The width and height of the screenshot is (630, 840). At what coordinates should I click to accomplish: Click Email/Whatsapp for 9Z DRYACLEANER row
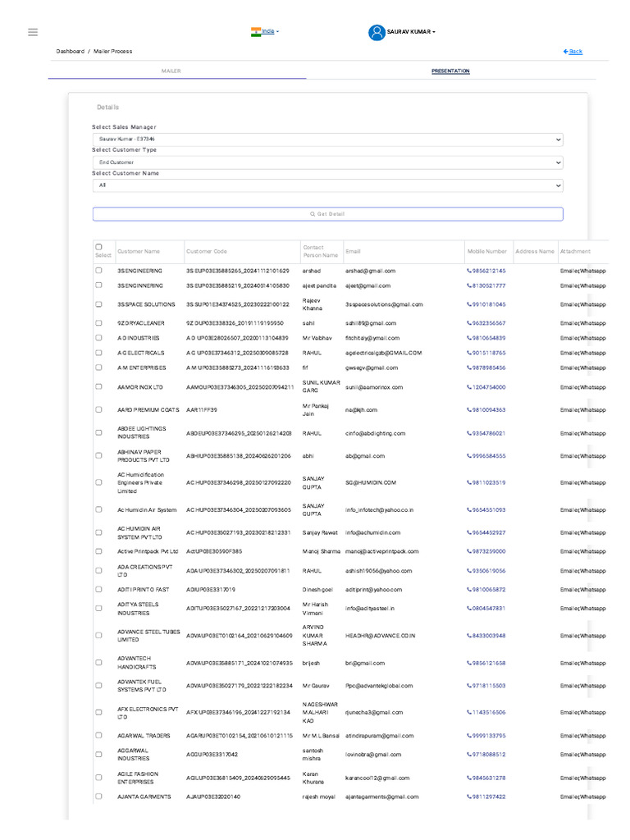click(x=583, y=323)
